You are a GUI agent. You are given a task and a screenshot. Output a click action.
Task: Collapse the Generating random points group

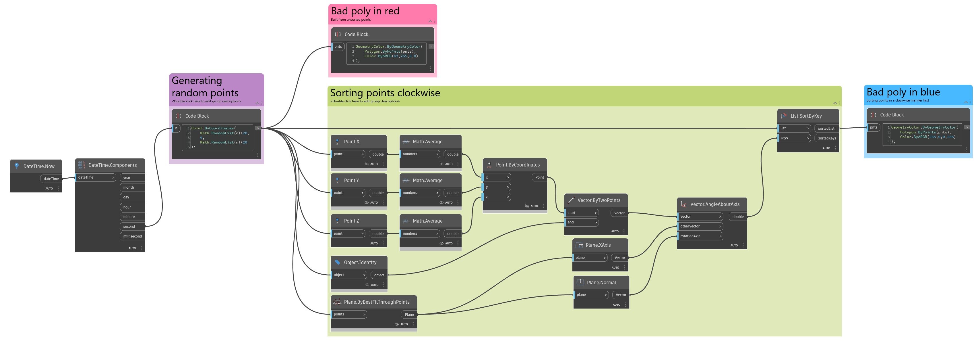tap(257, 103)
